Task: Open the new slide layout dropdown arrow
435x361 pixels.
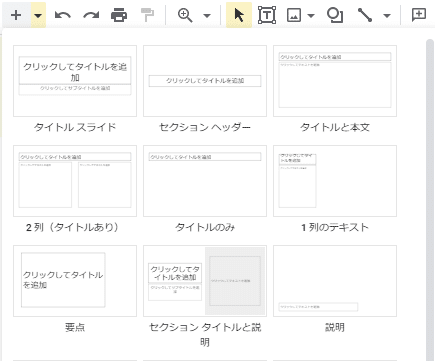Action: 38,15
